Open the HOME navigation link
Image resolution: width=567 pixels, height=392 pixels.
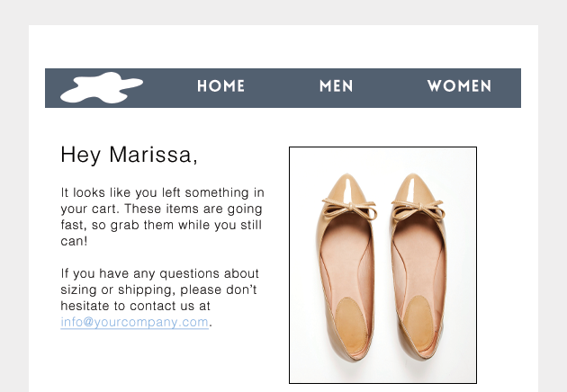click(220, 86)
